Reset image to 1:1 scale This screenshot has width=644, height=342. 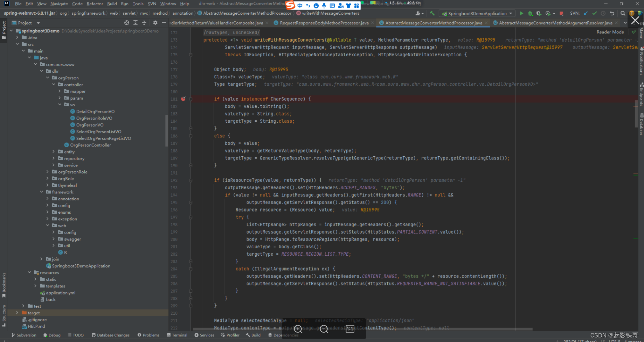coord(350,329)
